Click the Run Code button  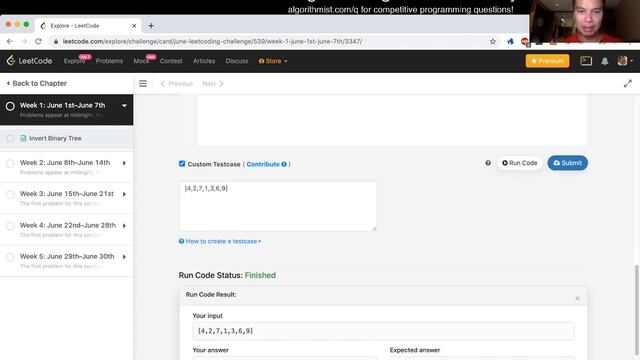(520, 163)
